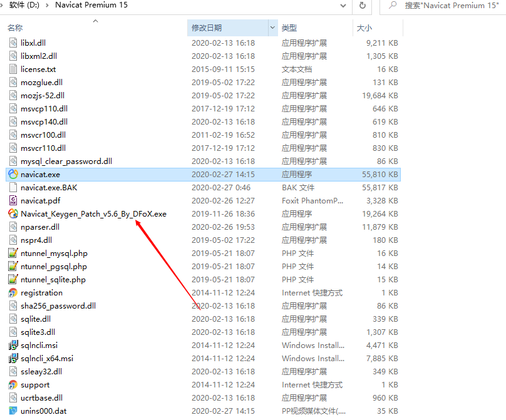Click the 2015-09-11 15:15 date cell
This screenshot has height=420, width=506.
(223, 69)
